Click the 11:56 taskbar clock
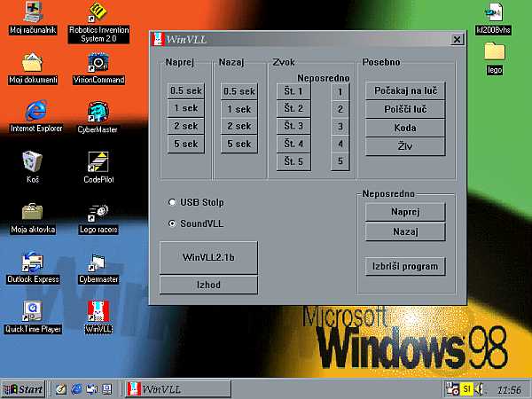Image resolution: width=532 pixels, height=399 pixels. point(509,389)
